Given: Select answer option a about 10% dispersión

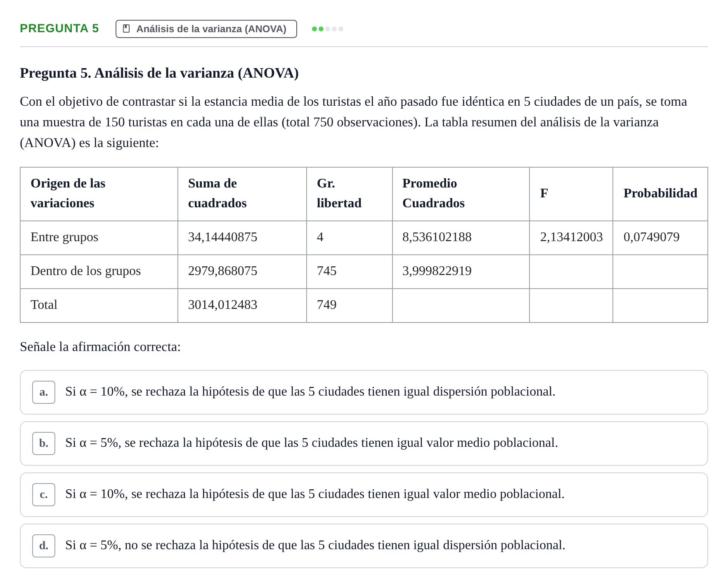Looking at the screenshot, I should pos(364,392).
